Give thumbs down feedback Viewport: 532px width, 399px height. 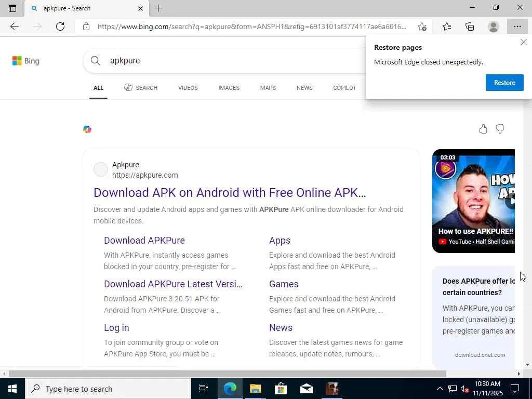pyautogui.click(x=500, y=129)
